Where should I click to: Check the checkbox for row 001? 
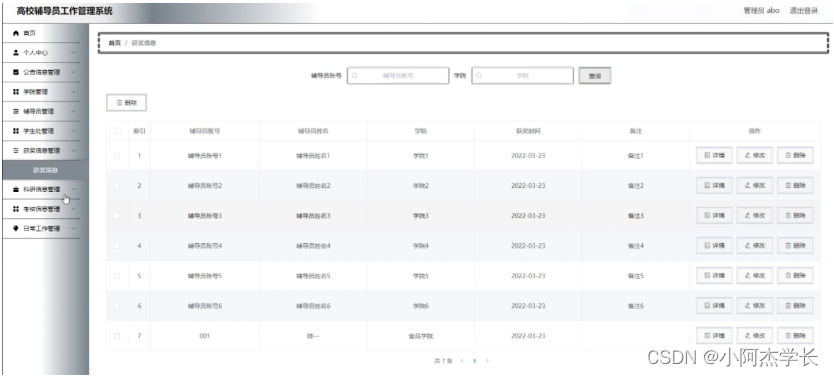117,336
